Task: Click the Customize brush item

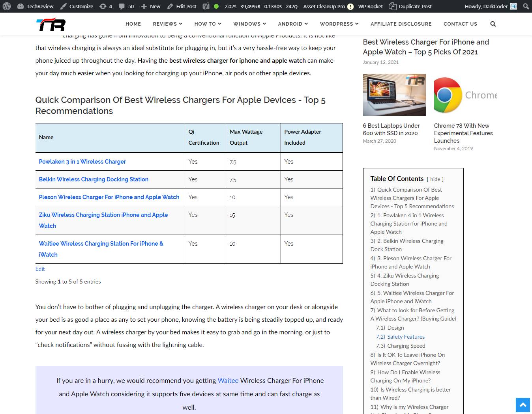Action: coord(77,6)
